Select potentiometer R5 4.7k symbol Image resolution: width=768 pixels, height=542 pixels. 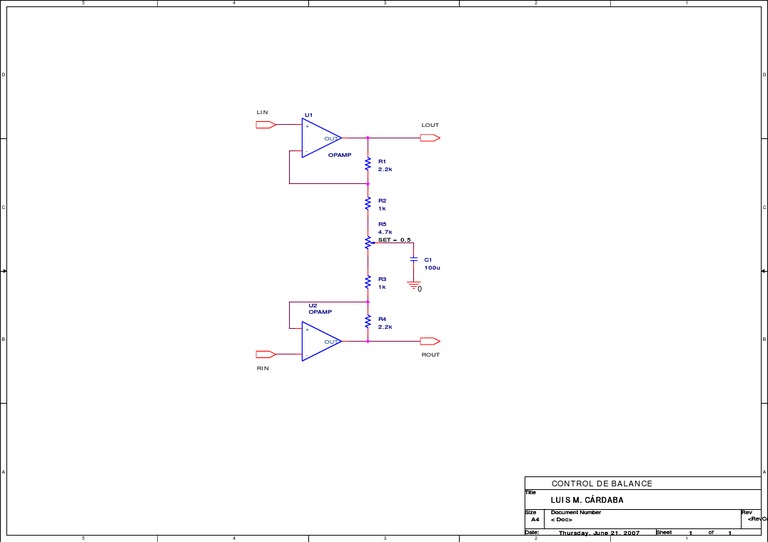(368, 242)
